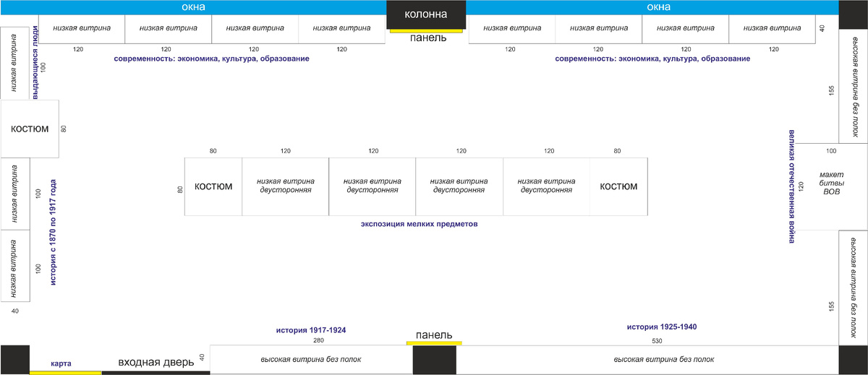
Task: Click the 'экспозиция мелких предметов' caption
Action: [x=420, y=224]
